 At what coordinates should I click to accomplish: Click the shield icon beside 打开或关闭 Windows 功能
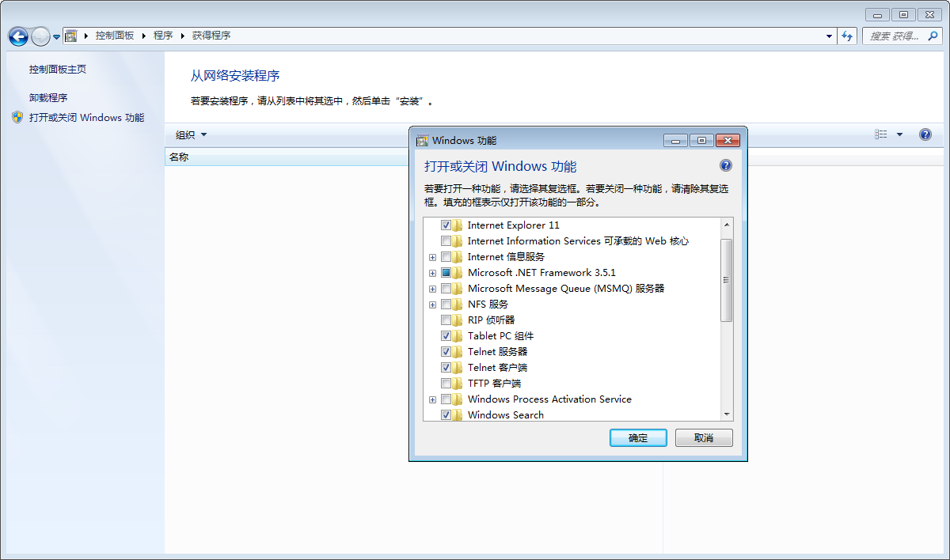point(17,117)
